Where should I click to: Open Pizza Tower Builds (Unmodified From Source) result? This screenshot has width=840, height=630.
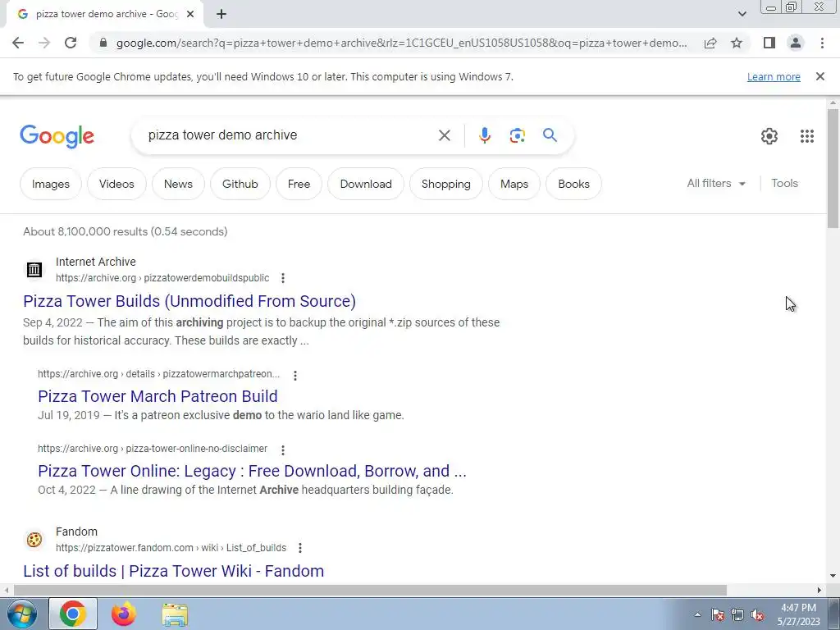click(189, 301)
